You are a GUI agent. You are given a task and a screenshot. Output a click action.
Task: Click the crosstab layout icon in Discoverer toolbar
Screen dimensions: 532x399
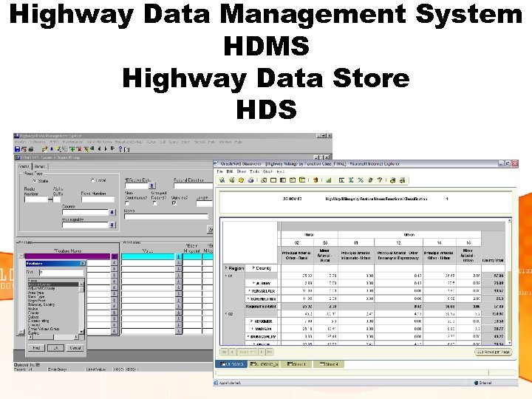tap(283, 180)
